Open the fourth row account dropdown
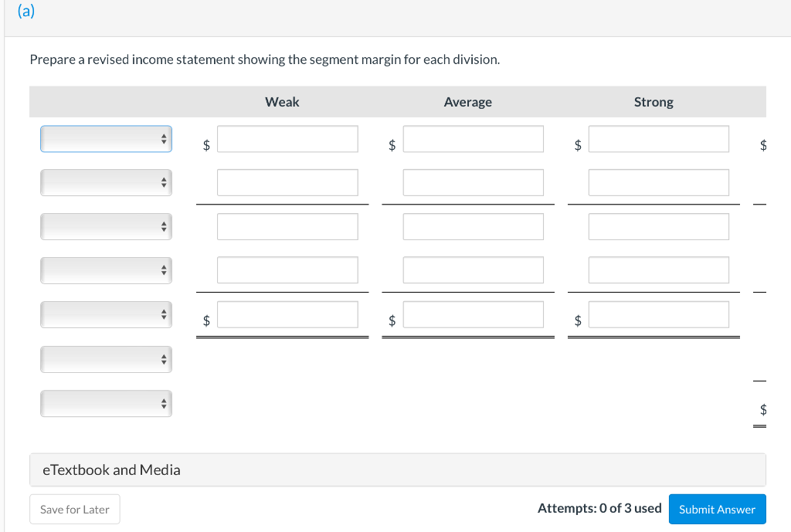This screenshot has width=791, height=532. (x=106, y=270)
